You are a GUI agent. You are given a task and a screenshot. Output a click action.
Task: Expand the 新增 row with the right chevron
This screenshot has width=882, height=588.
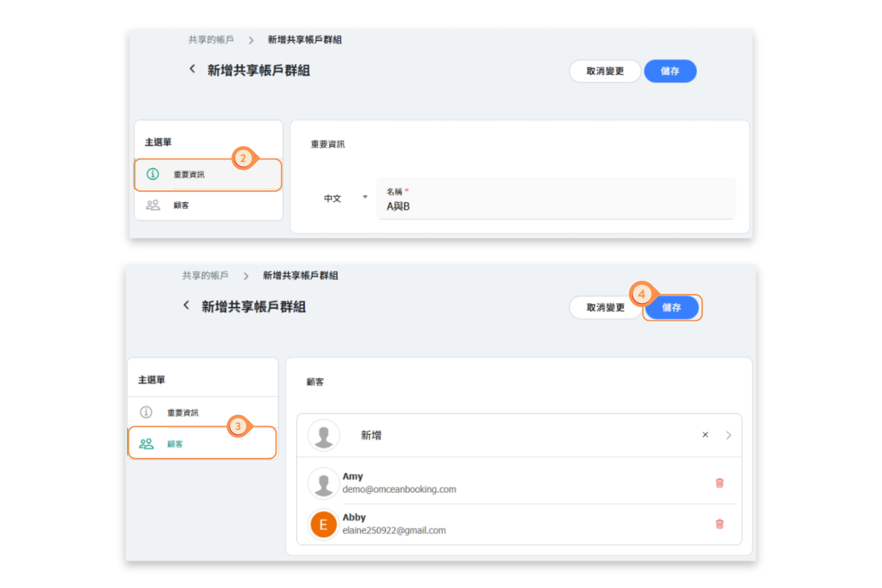click(x=728, y=435)
